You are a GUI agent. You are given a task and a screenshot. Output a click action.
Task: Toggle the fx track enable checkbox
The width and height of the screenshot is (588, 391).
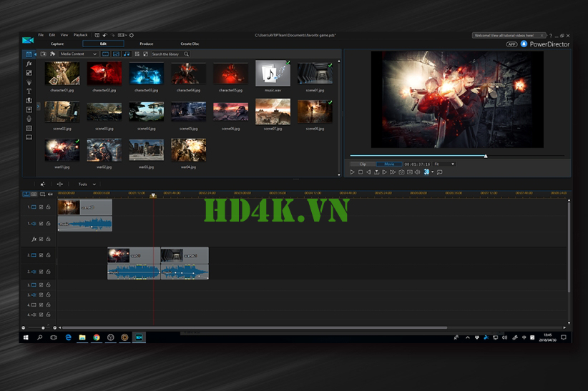(x=41, y=239)
